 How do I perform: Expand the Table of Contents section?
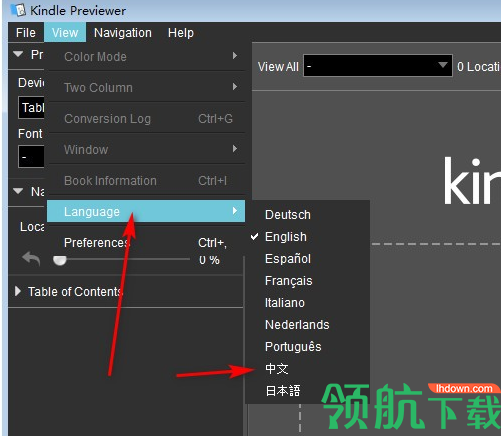[18, 291]
